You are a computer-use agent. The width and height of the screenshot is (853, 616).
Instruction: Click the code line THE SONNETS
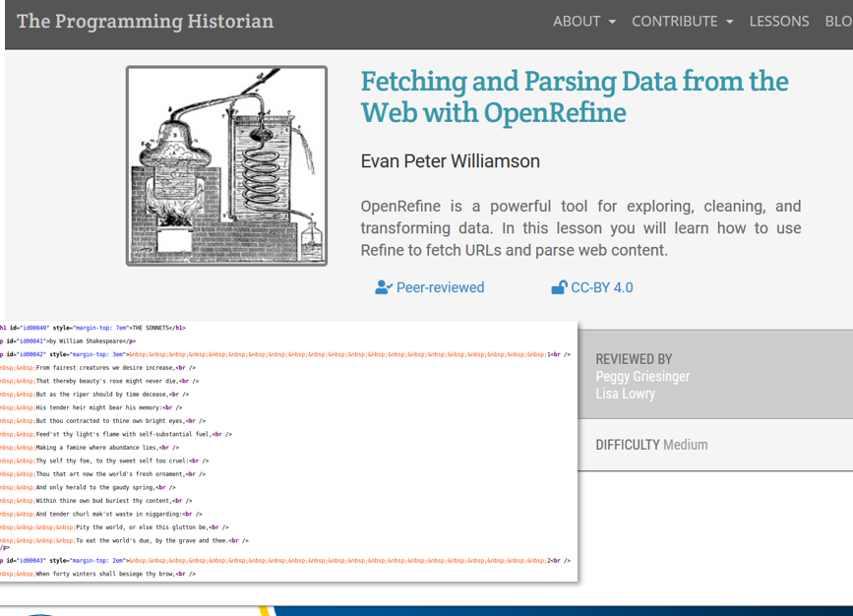click(93, 328)
